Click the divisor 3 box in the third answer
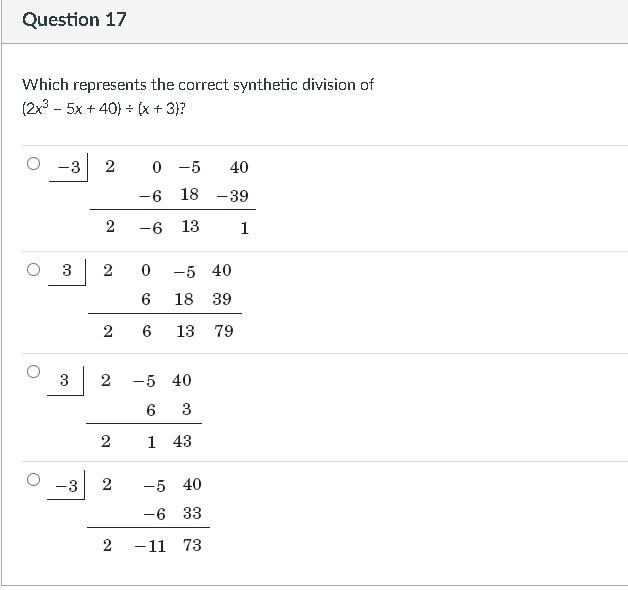 pyautogui.click(x=65, y=381)
